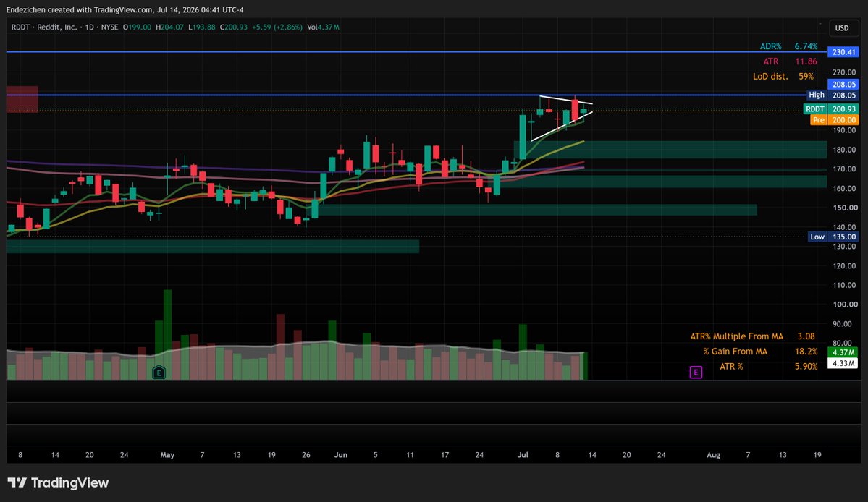Click the Pre 200.00 pre-market label
This screenshot has height=502, width=868.
[x=834, y=119]
